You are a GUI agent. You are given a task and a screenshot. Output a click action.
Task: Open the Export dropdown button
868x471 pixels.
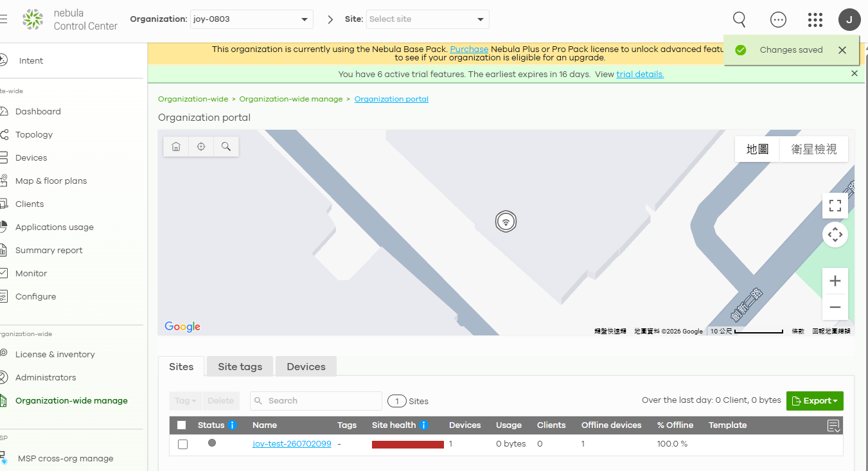(x=815, y=401)
